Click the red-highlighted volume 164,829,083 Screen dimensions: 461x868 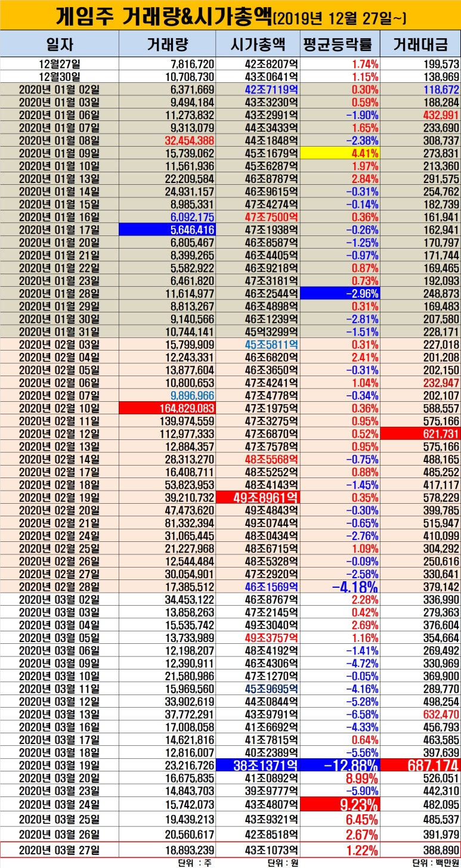[168, 410]
